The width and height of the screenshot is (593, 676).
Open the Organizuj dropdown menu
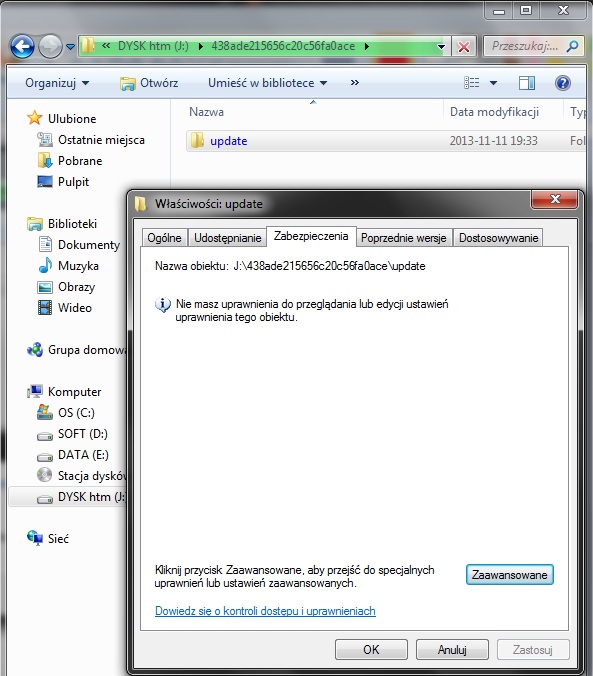[57, 83]
